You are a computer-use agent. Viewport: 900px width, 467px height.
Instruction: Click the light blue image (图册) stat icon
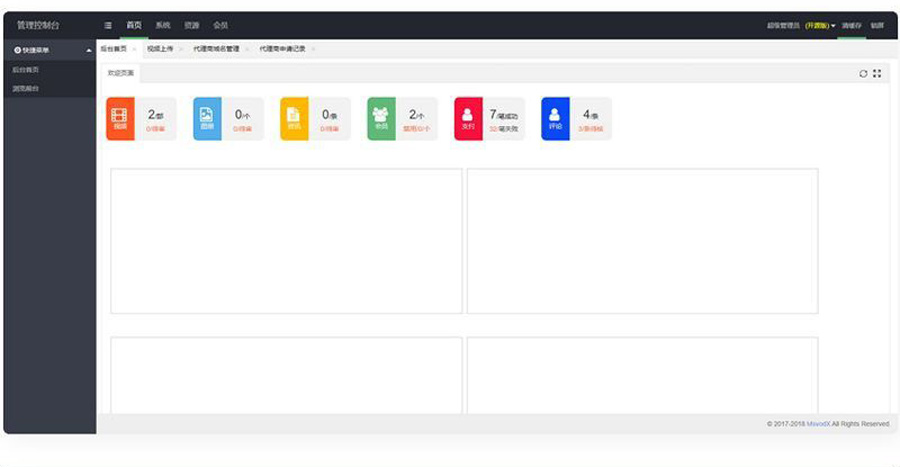pyautogui.click(x=207, y=119)
